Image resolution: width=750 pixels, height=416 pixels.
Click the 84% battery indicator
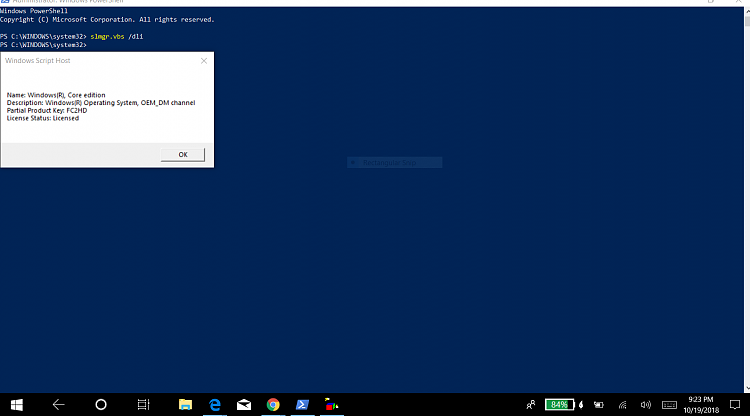pos(559,405)
